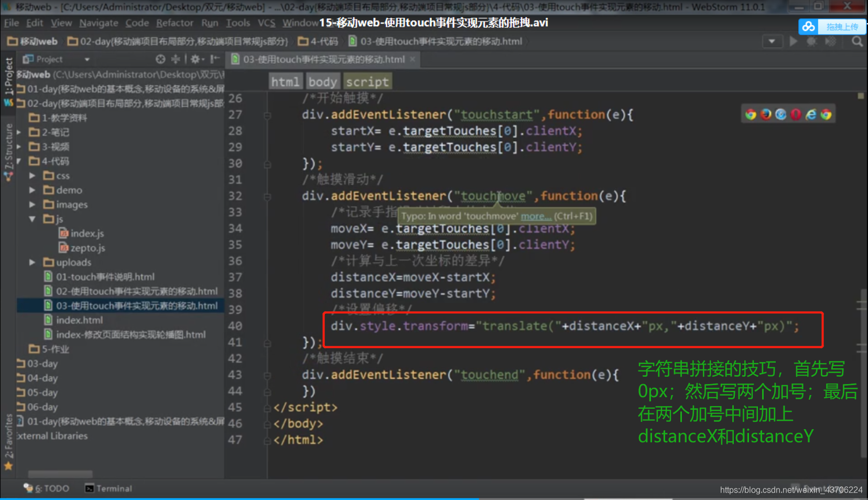Hide the Project tool window
The image size is (868, 500).
[214, 59]
